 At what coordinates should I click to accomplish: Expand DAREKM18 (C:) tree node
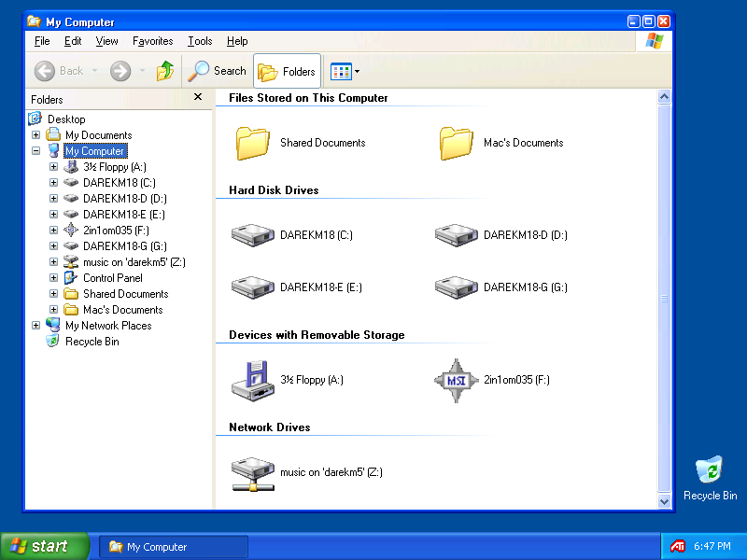click(53, 182)
